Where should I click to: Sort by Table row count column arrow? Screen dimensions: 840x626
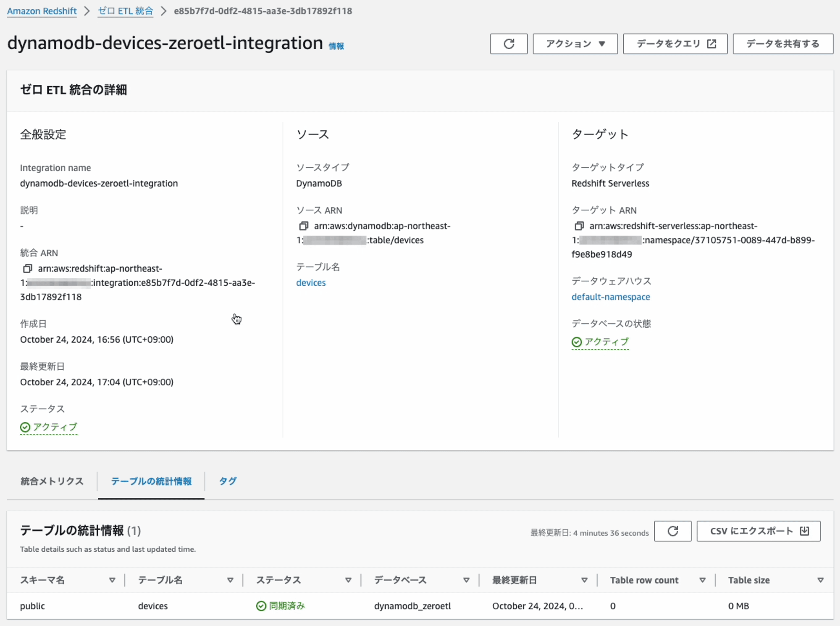pos(702,580)
